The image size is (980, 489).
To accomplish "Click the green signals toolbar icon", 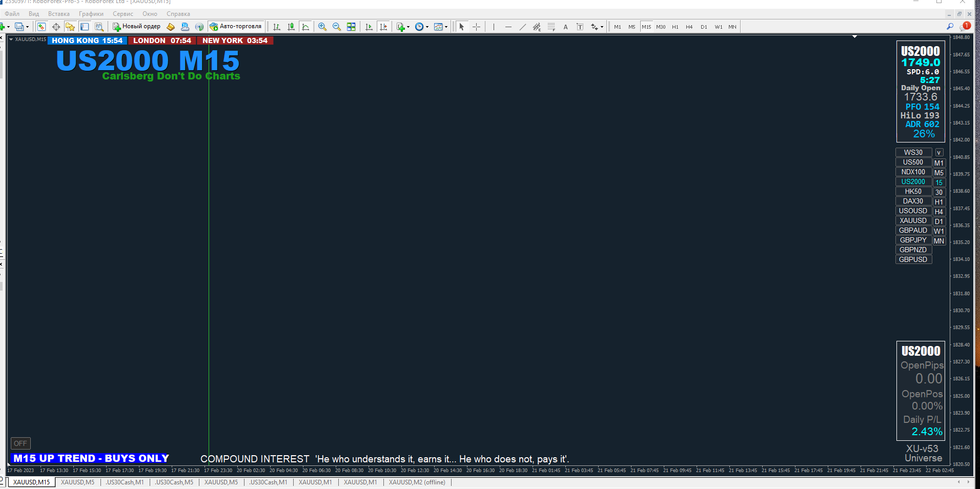I will point(199,27).
